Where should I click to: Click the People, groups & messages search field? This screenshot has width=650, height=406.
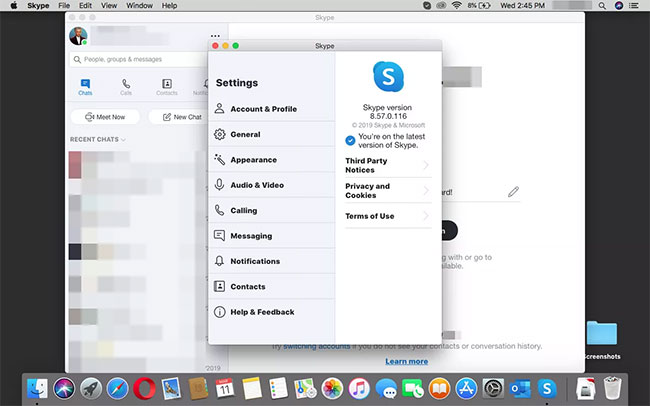(x=139, y=59)
